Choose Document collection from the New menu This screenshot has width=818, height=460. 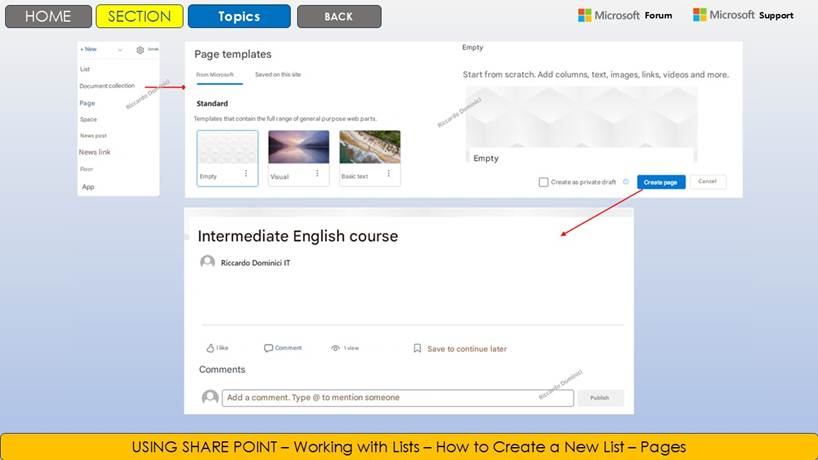tap(107, 86)
